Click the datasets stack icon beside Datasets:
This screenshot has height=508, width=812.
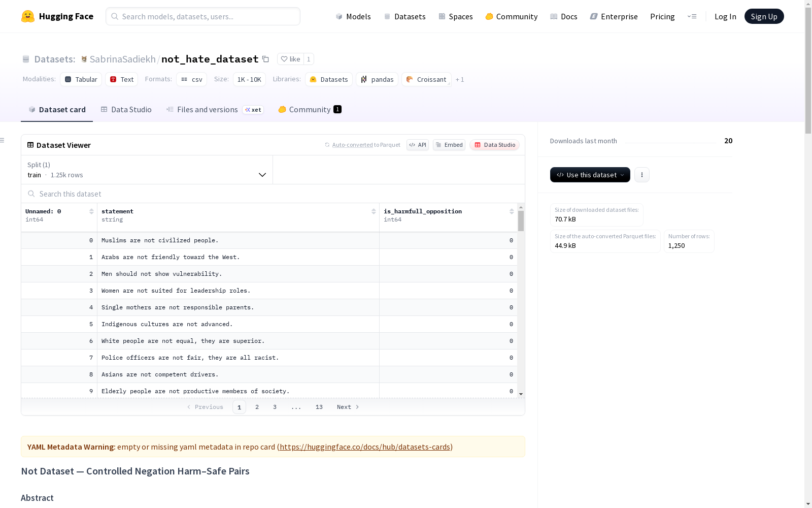point(26,59)
